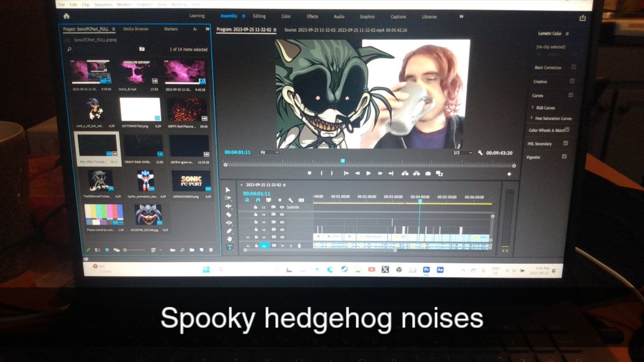Click the Add Marker icon in the Program monitor
Image resolution: width=644 pixels, height=362 pixels.
(x=310, y=173)
